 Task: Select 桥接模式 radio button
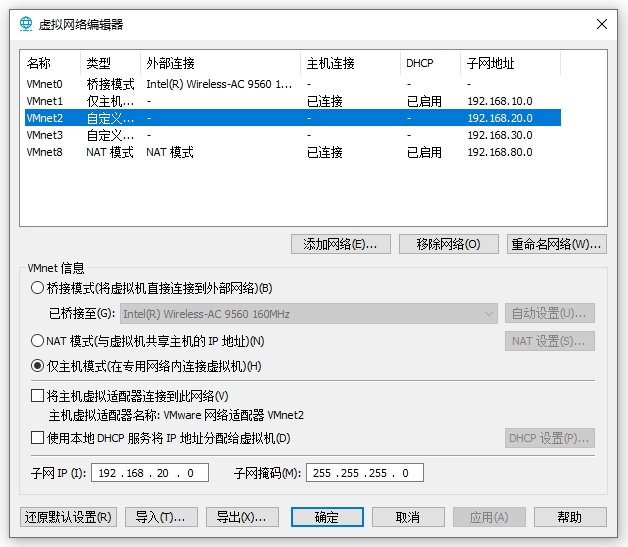pos(39,288)
